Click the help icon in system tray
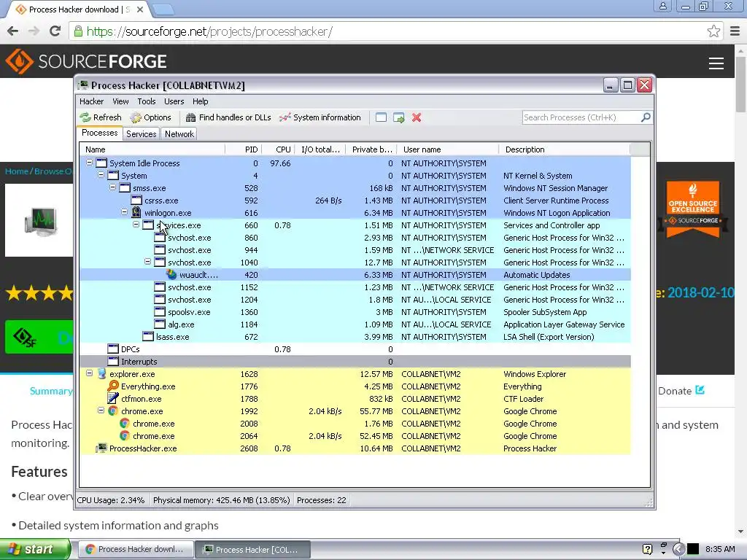This screenshot has height=560, width=747. [x=647, y=549]
